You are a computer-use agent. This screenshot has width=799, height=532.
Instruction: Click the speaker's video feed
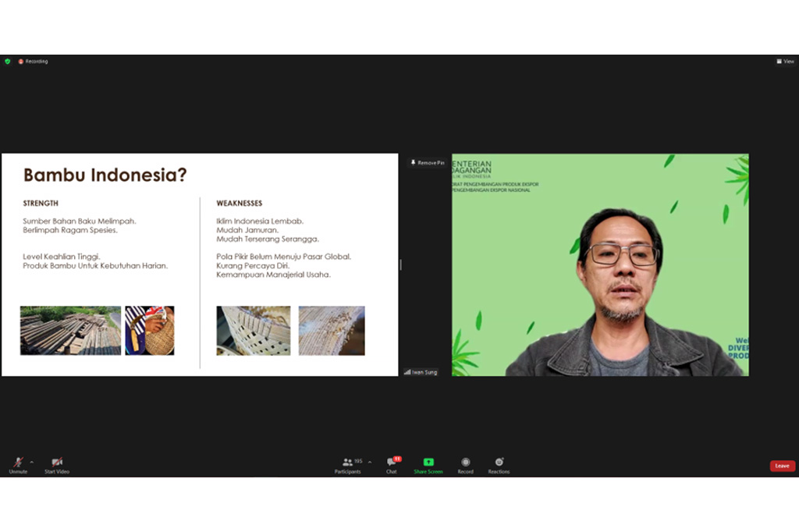[x=600, y=264]
